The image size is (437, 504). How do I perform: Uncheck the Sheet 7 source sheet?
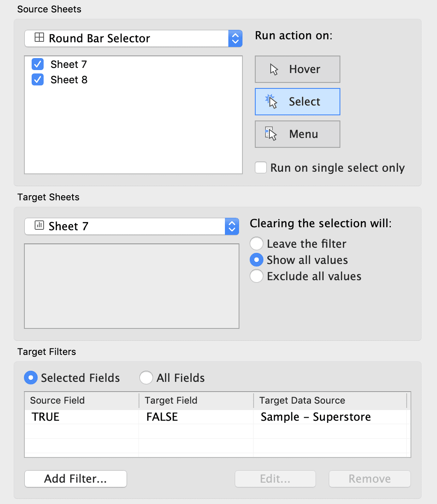pos(38,64)
